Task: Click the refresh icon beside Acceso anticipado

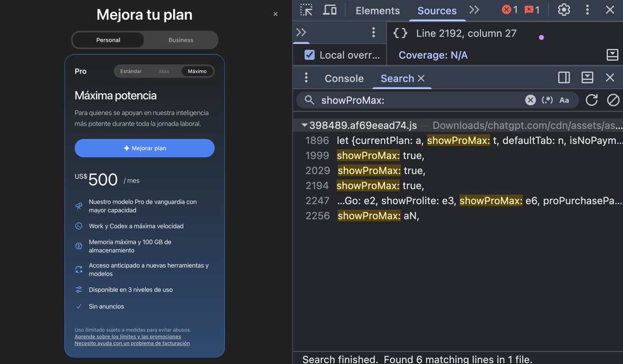Action: click(x=79, y=269)
